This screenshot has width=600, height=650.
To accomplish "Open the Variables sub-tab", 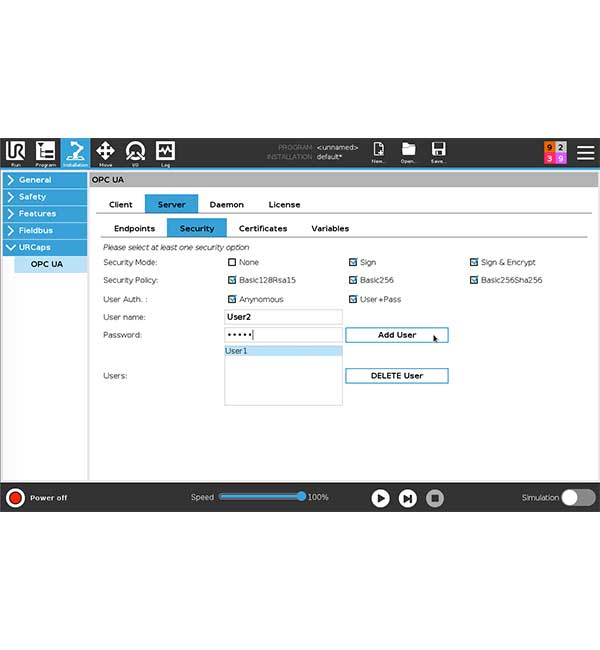I will coord(330,228).
